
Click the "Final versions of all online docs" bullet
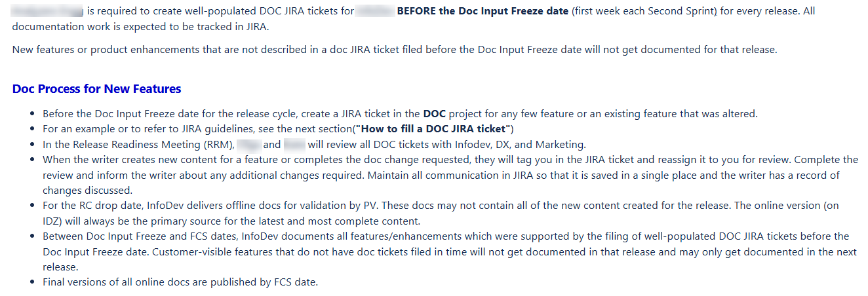pyautogui.click(x=180, y=282)
